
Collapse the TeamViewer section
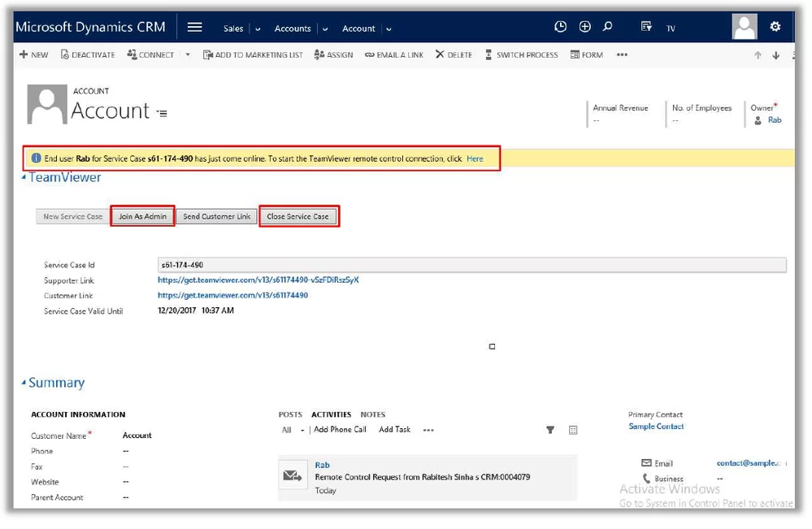click(x=24, y=178)
